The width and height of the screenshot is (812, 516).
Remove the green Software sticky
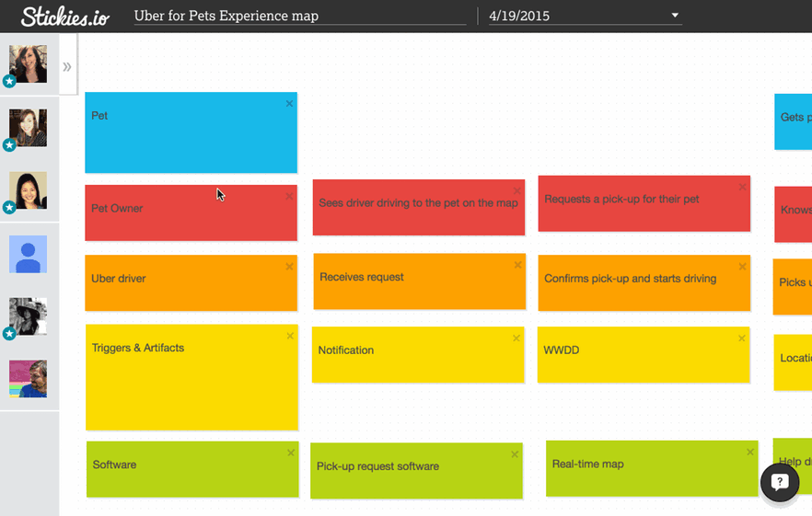(291, 453)
